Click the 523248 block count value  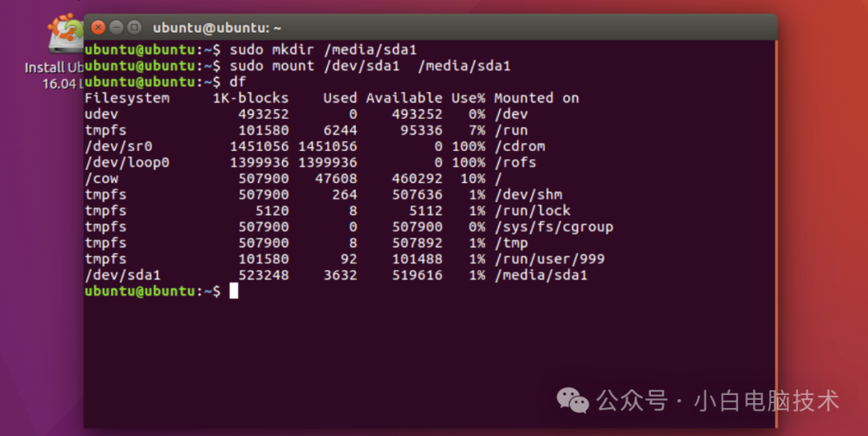[x=264, y=275]
